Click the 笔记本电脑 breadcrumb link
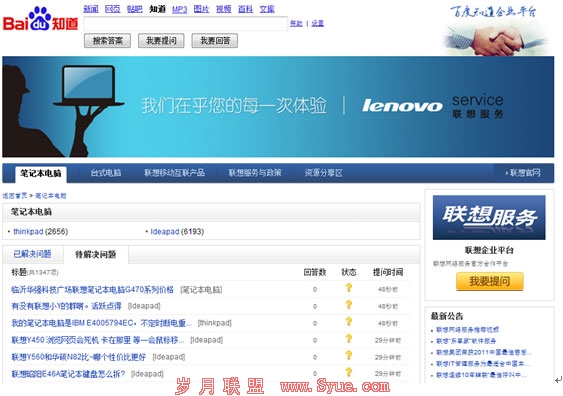This screenshot has height=396, width=563. point(51,196)
